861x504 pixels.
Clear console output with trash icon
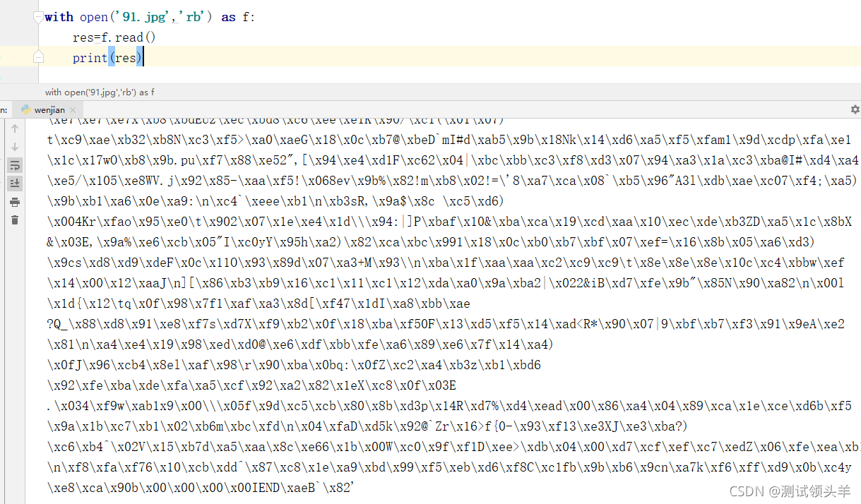pos(15,220)
